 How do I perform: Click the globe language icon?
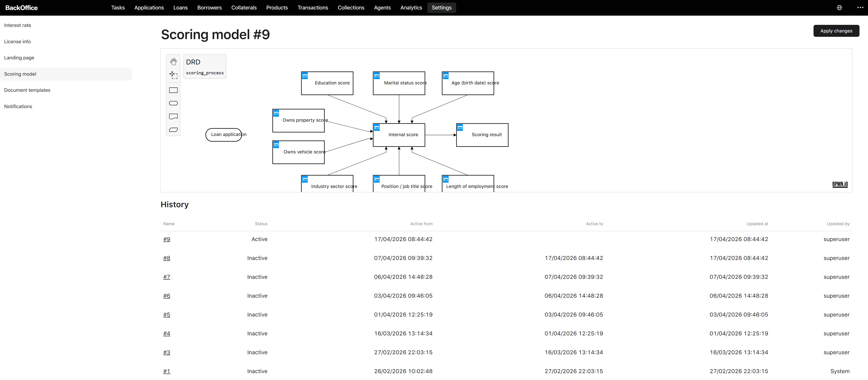[839, 7]
